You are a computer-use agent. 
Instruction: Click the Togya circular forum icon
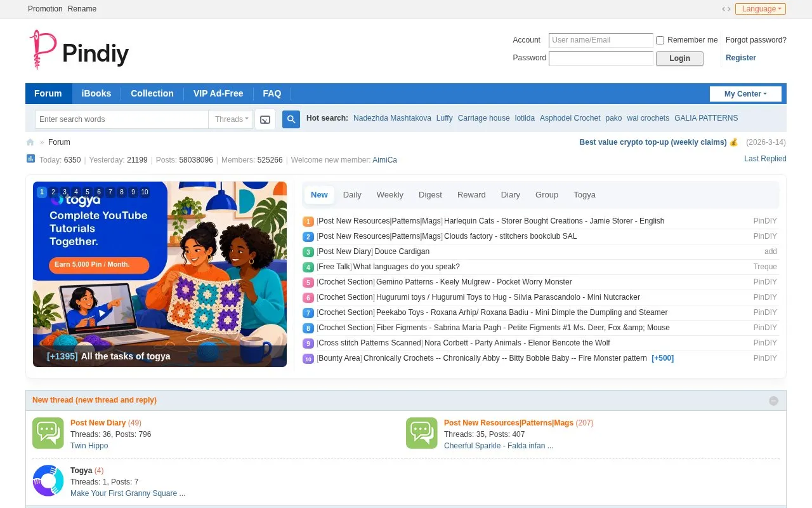click(x=48, y=481)
